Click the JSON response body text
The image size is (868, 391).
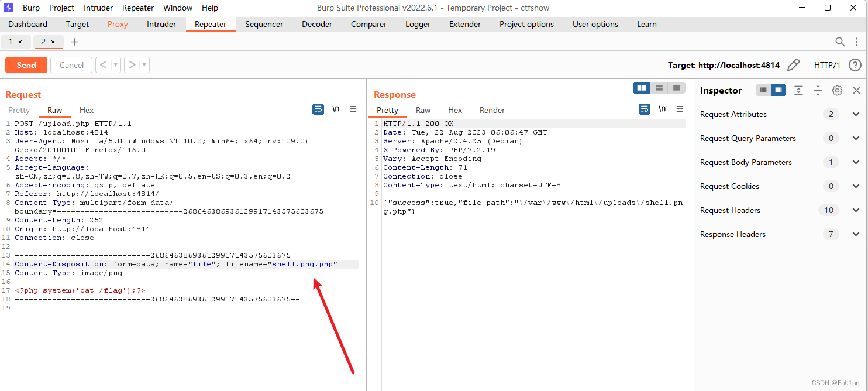(533, 207)
